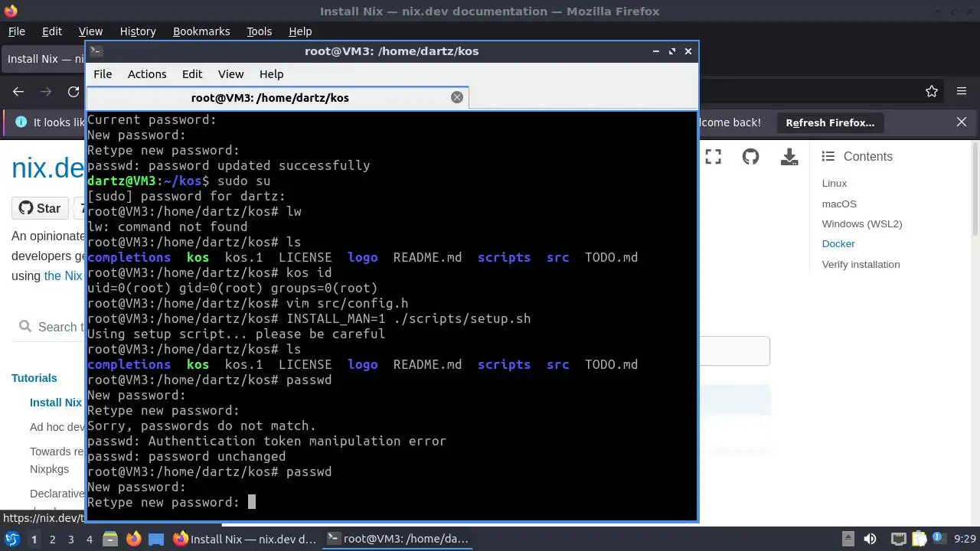Open the Install Nix tutorial link in sidebar
Screen dimensions: 980x551
pyautogui.click(x=56, y=403)
